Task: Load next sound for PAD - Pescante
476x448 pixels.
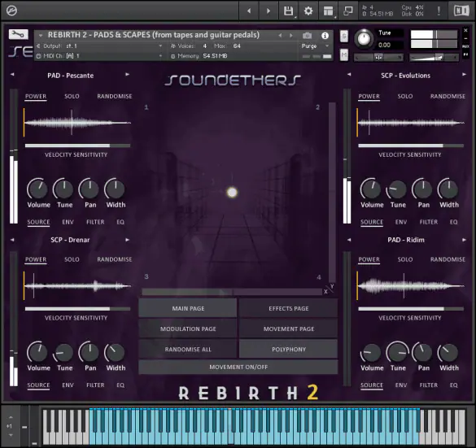Action: (127, 75)
